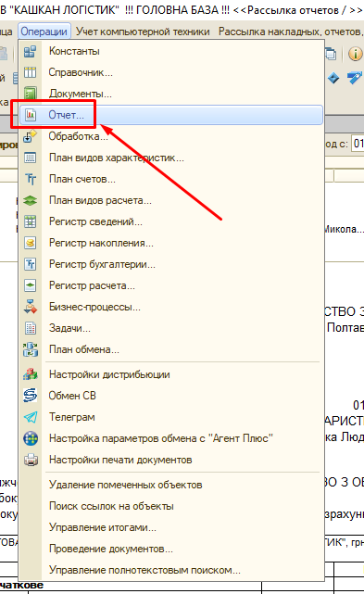The image size is (364, 594).
Task: Click the Бизнес-процессы icon
Action: (x=31, y=307)
